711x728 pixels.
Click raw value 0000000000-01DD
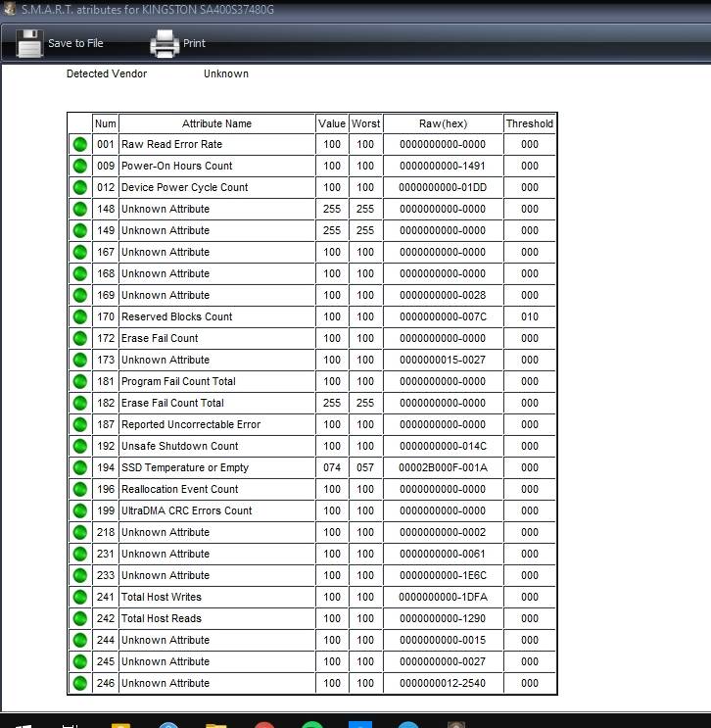coord(443,187)
